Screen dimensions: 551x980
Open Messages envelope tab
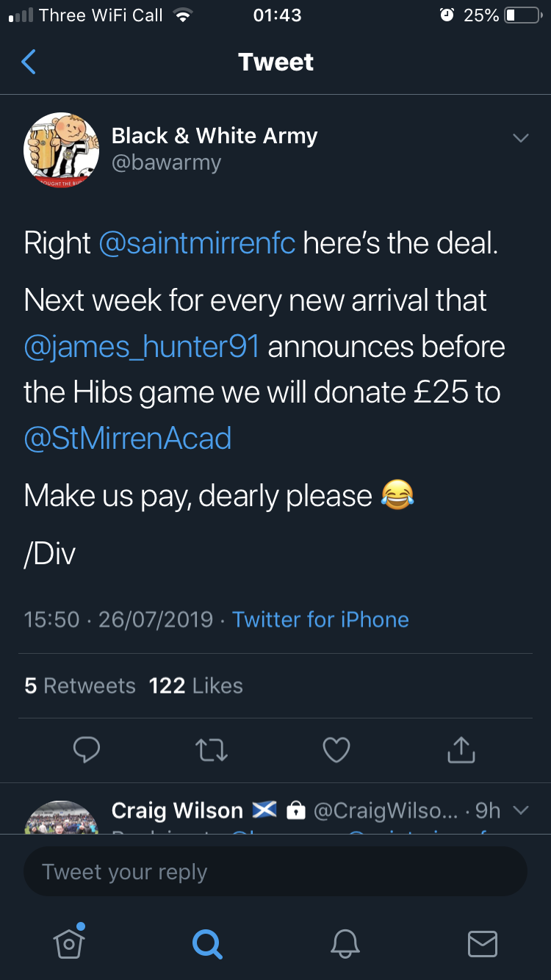483,944
